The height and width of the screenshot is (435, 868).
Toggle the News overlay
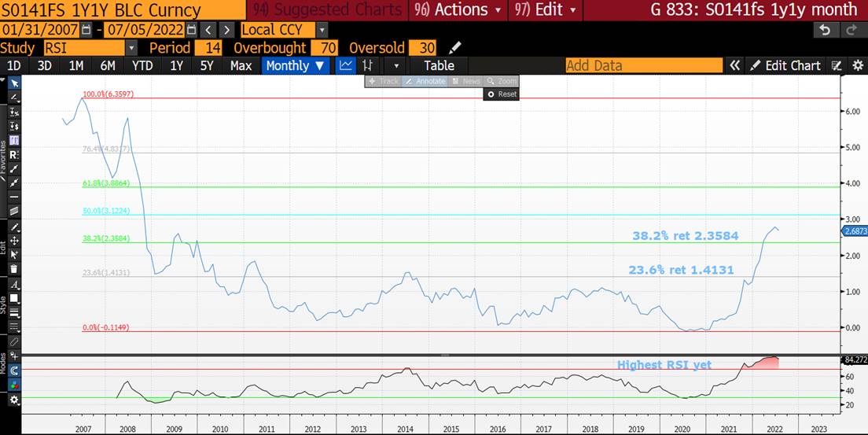point(465,82)
